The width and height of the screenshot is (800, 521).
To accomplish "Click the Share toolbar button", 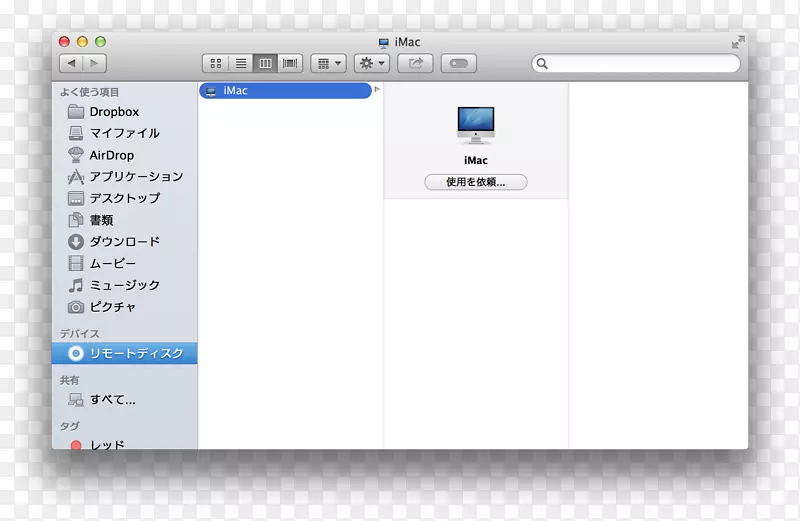I will click(415, 63).
